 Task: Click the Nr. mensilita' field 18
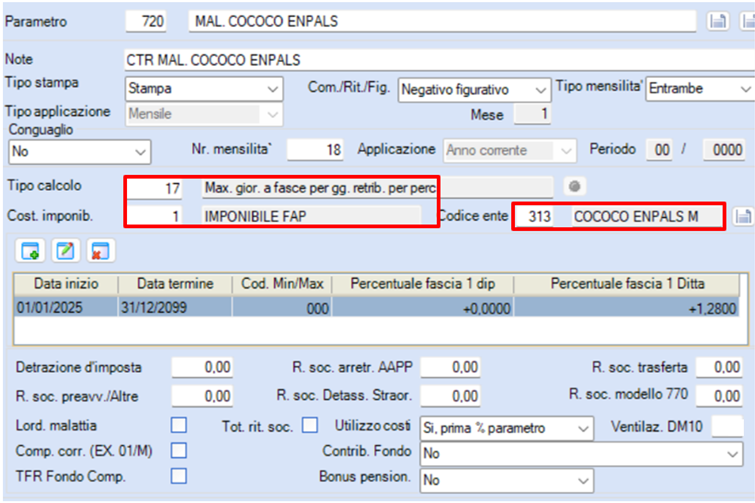click(x=315, y=150)
